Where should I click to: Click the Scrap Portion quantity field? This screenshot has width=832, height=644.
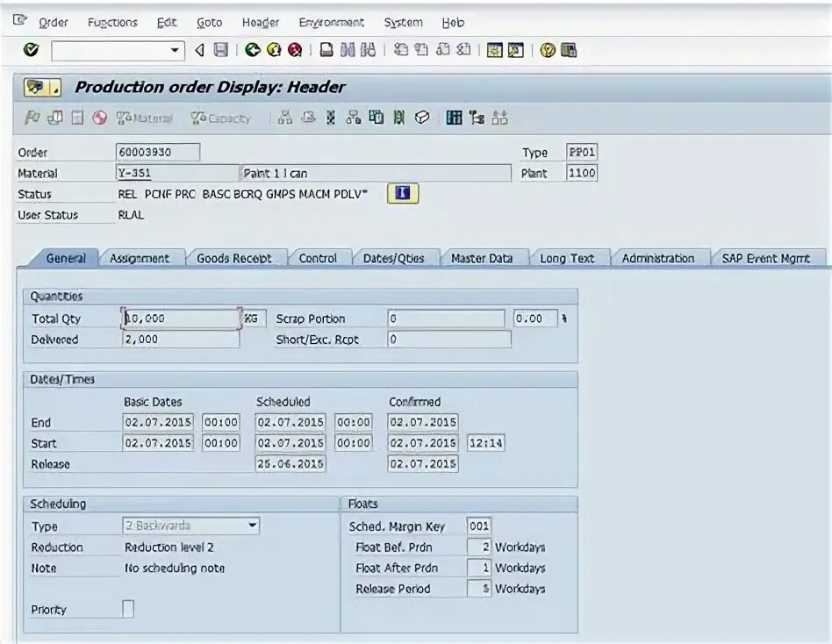point(446,318)
